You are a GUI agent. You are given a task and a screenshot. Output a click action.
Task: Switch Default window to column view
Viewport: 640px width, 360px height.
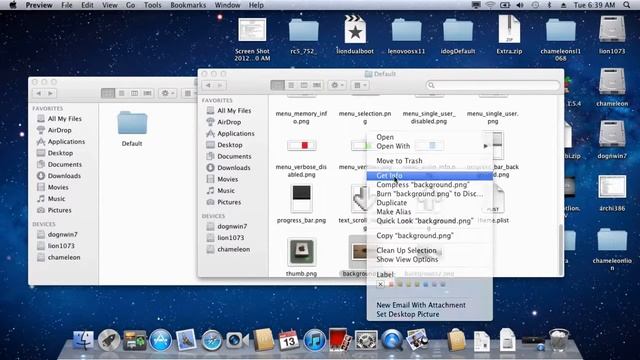304,85
